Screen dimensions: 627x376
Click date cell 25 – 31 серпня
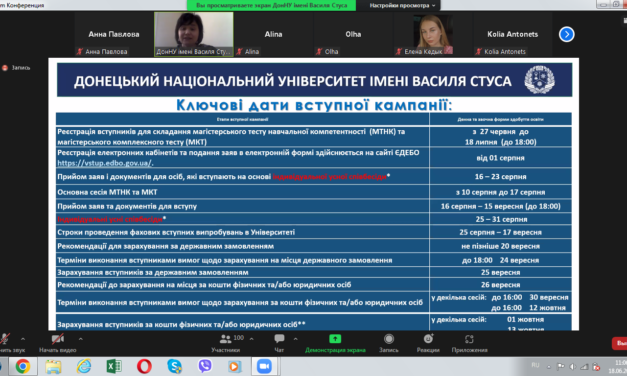[x=501, y=219]
